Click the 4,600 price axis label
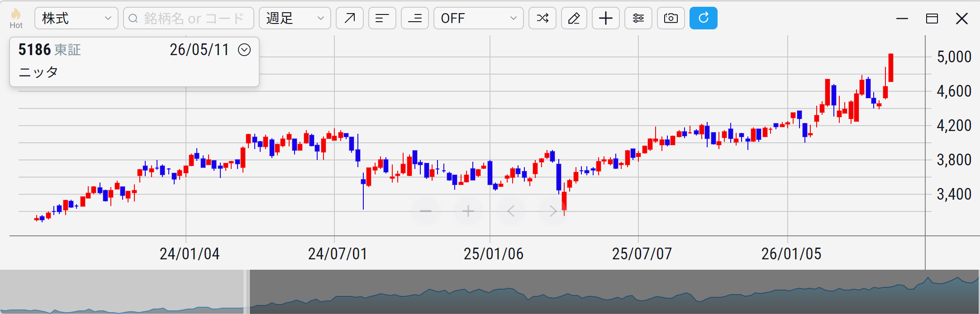Image resolution: width=980 pixels, height=314 pixels. pos(954,91)
